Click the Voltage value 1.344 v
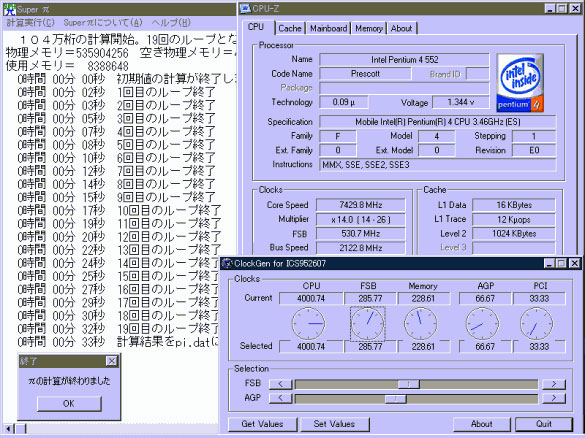Image resolution: width=585 pixels, height=438 pixels. 461,102
